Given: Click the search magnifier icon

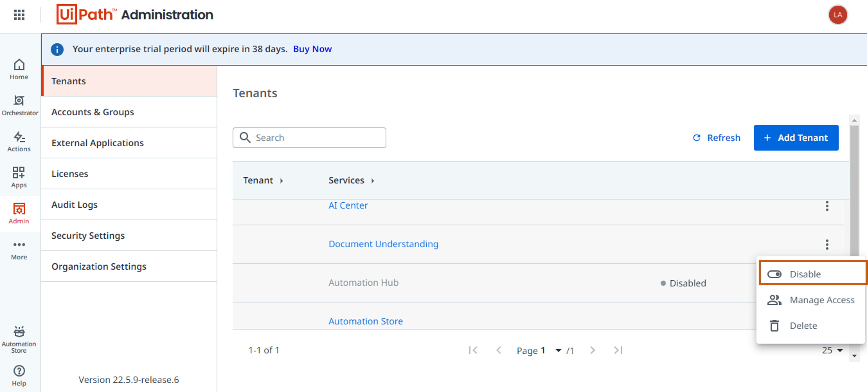Looking at the screenshot, I should point(245,138).
